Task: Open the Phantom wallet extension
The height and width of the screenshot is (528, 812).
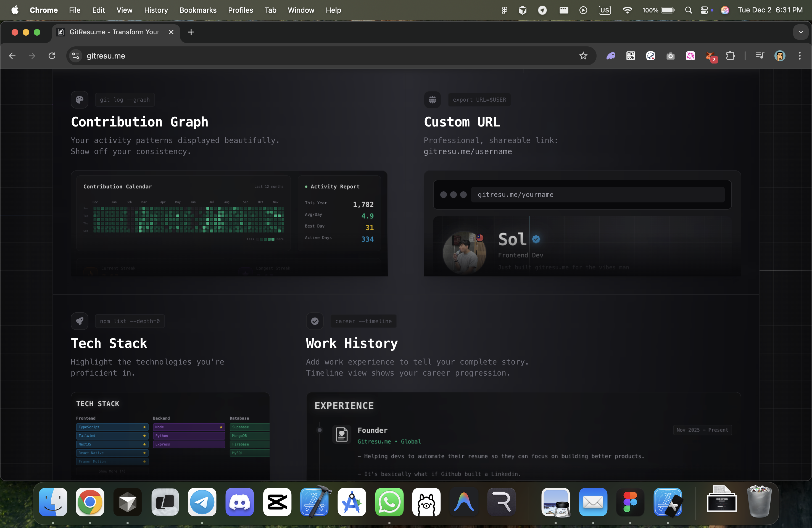Action: pyautogui.click(x=611, y=56)
